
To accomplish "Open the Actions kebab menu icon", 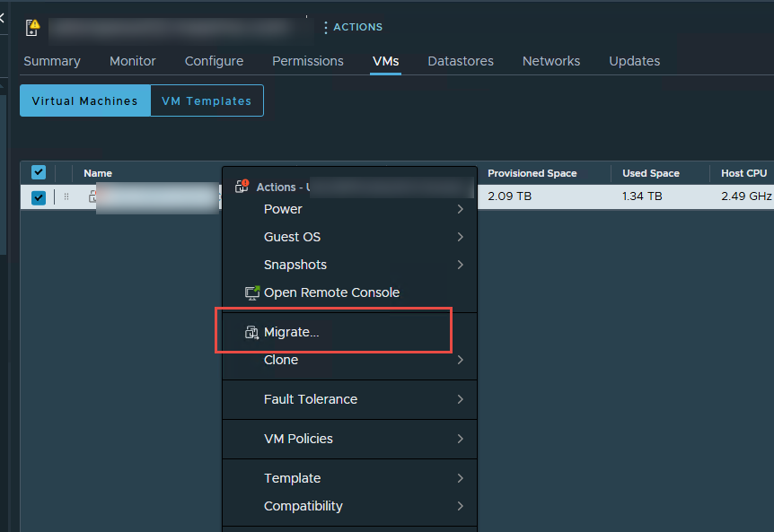I will pyautogui.click(x=325, y=28).
